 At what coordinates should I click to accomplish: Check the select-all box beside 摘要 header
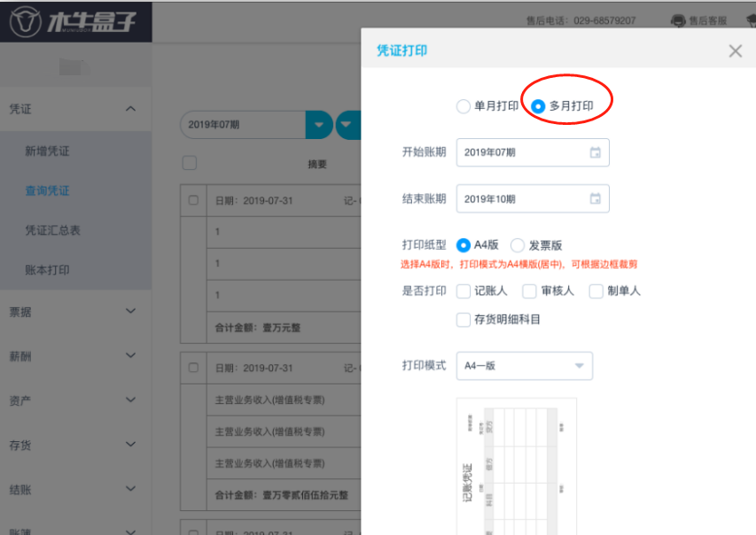point(190,163)
